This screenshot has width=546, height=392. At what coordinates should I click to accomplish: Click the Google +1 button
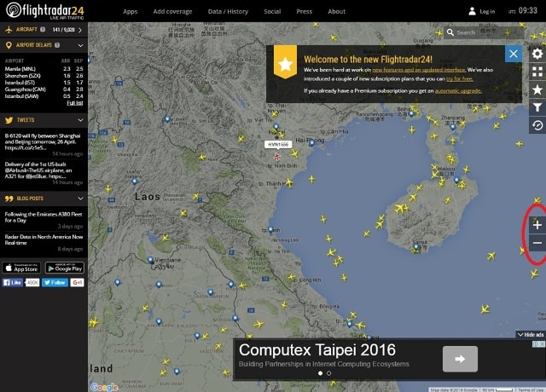[x=77, y=282]
